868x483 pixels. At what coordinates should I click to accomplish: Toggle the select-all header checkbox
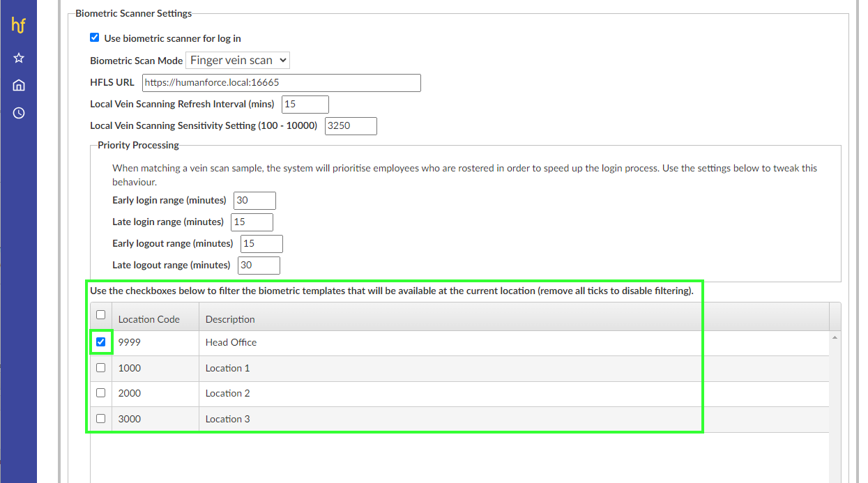point(101,315)
